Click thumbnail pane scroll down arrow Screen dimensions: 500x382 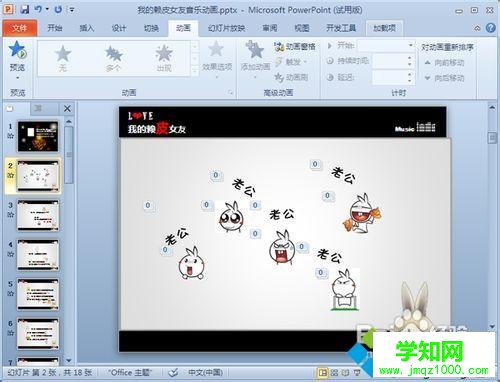(69, 360)
